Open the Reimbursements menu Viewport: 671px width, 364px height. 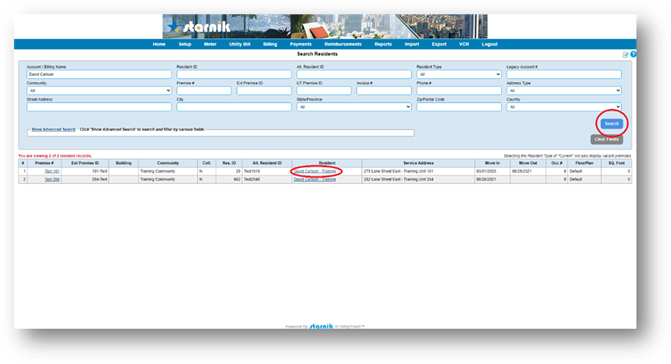[343, 44]
